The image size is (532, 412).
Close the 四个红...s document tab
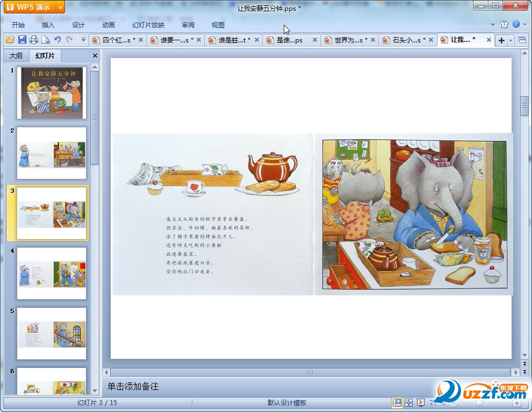point(141,40)
